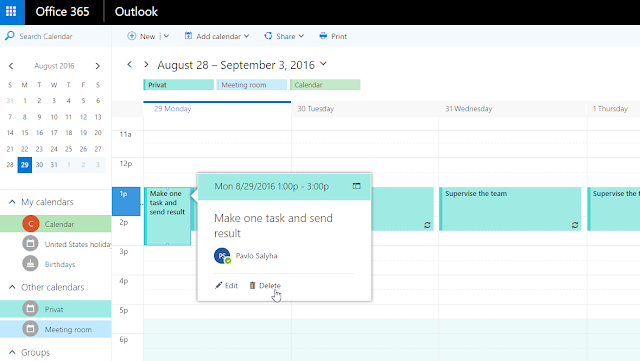
Task: Click recurring icon on Tuesday's event
Action: coord(427,225)
